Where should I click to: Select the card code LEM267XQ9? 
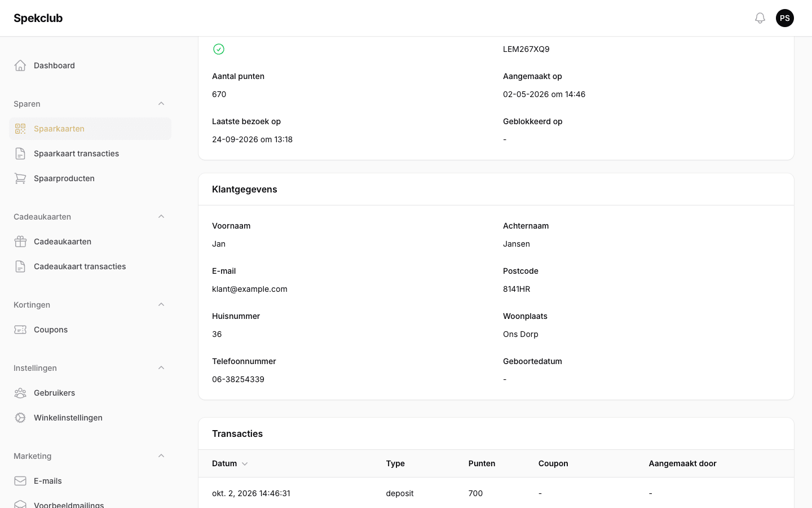tap(526, 49)
